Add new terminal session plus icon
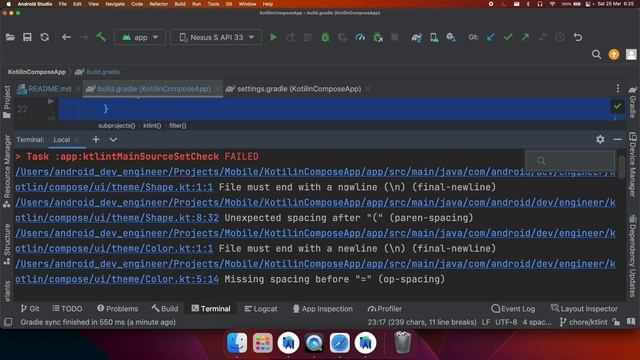The image size is (640, 360). pyautogui.click(x=96, y=140)
